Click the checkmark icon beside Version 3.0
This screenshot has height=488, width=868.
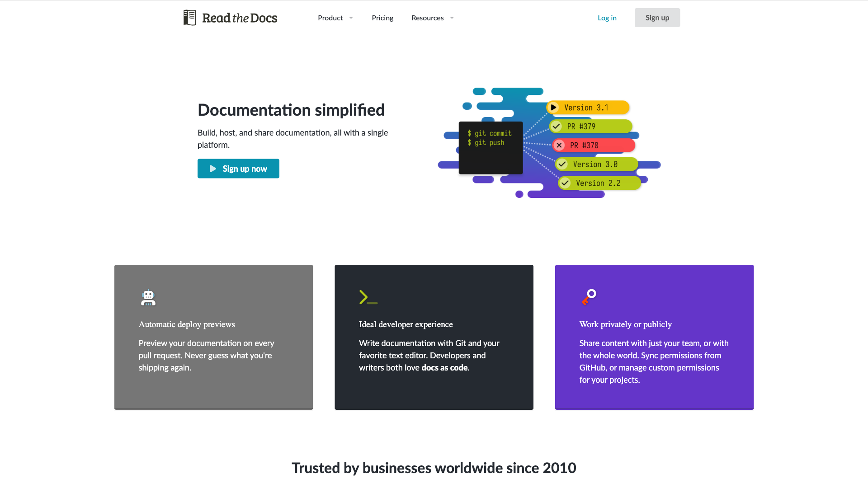[x=562, y=164]
